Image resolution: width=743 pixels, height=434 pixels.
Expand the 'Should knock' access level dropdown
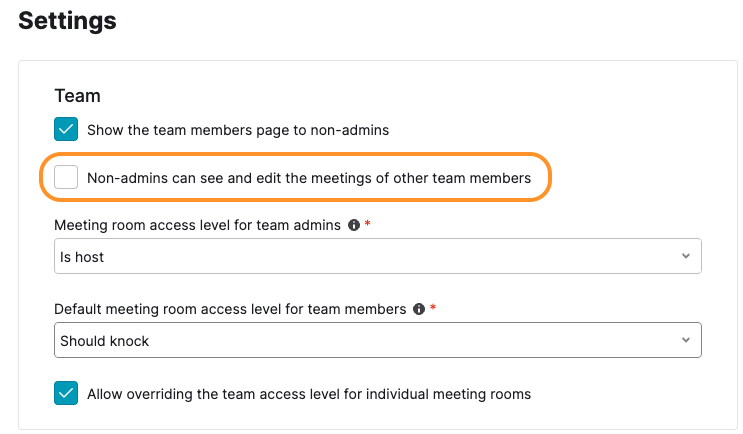(x=377, y=341)
